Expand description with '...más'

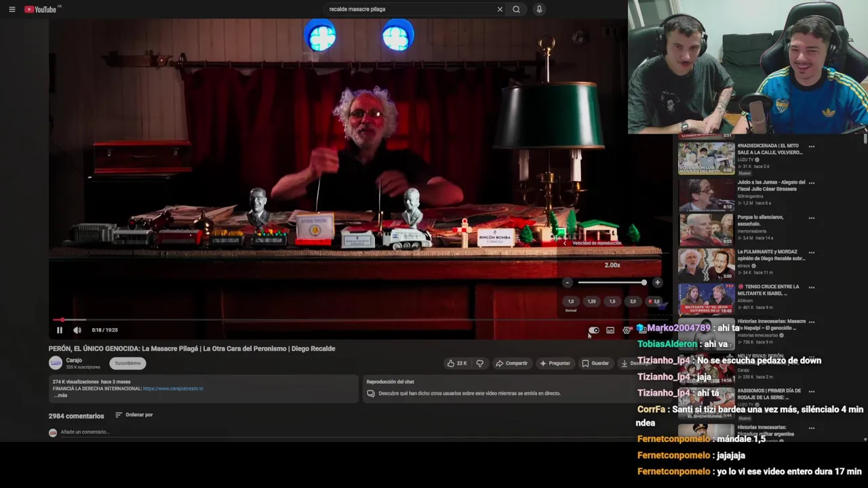coord(60,395)
